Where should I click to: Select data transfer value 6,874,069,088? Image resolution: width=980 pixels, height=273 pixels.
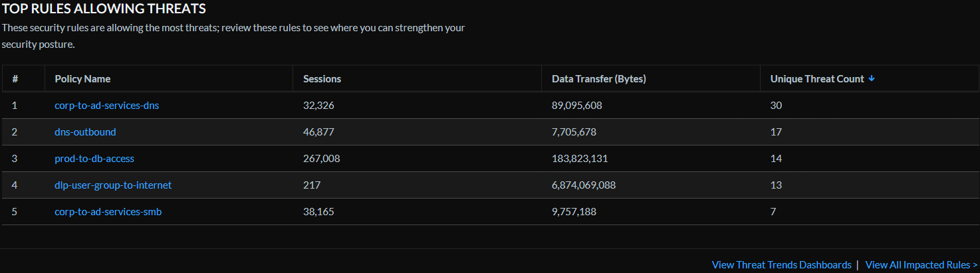583,185
